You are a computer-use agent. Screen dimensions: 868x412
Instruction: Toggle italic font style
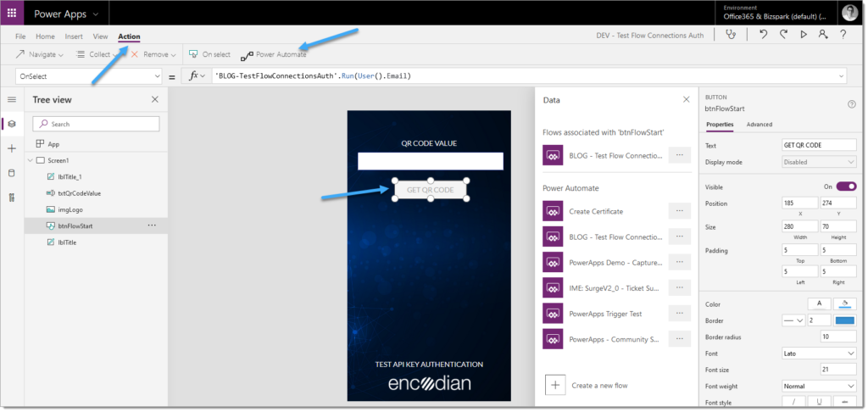794,401
